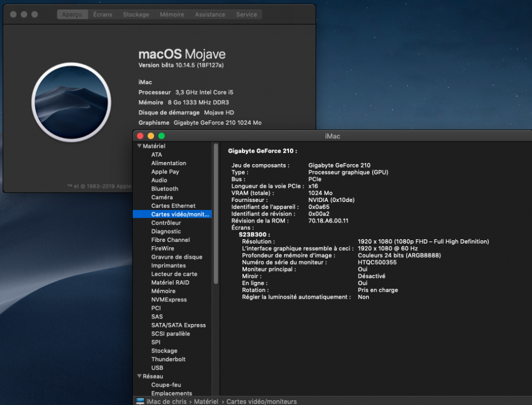This screenshot has height=405, width=532.
Task: Select ATA in the sidebar
Action: coord(157,154)
